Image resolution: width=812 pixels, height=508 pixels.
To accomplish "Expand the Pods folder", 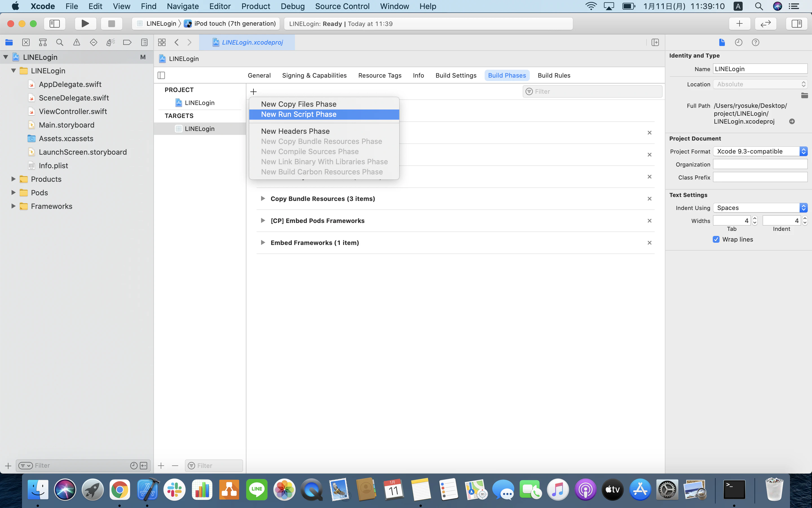I will coord(14,192).
